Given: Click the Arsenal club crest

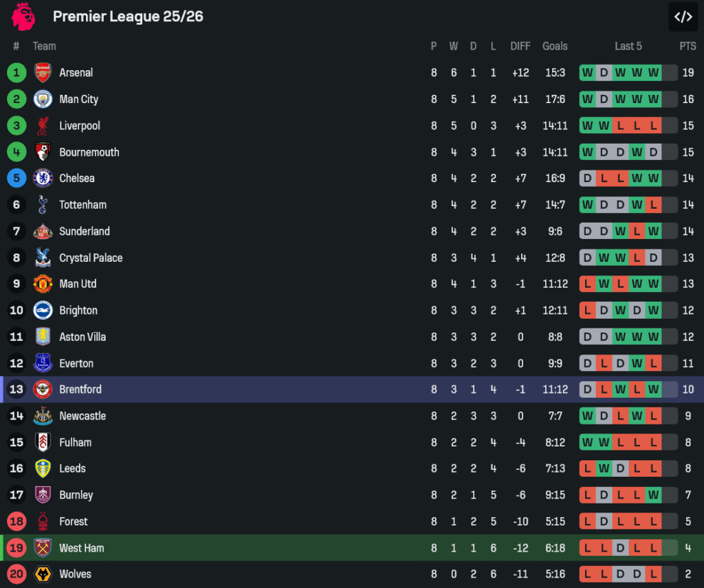Looking at the screenshot, I should pos(43,73).
